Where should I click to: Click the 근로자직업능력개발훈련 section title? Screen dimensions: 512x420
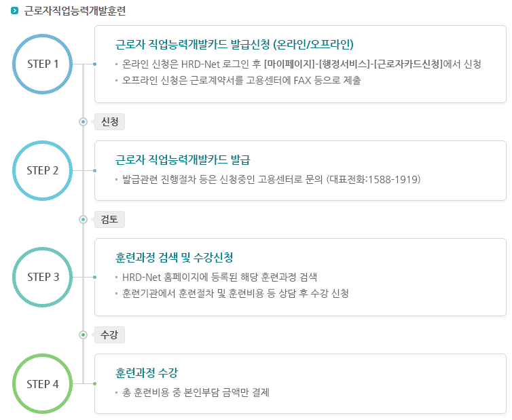coord(75,11)
